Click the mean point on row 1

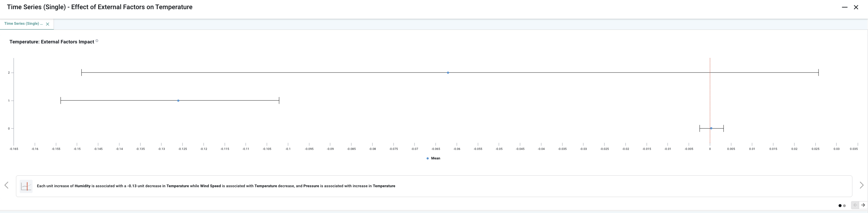pyautogui.click(x=178, y=101)
